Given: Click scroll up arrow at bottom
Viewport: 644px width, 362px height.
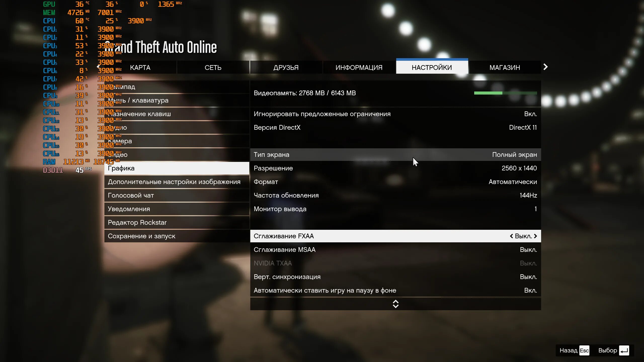Looking at the screenshot, I should 395,301.
